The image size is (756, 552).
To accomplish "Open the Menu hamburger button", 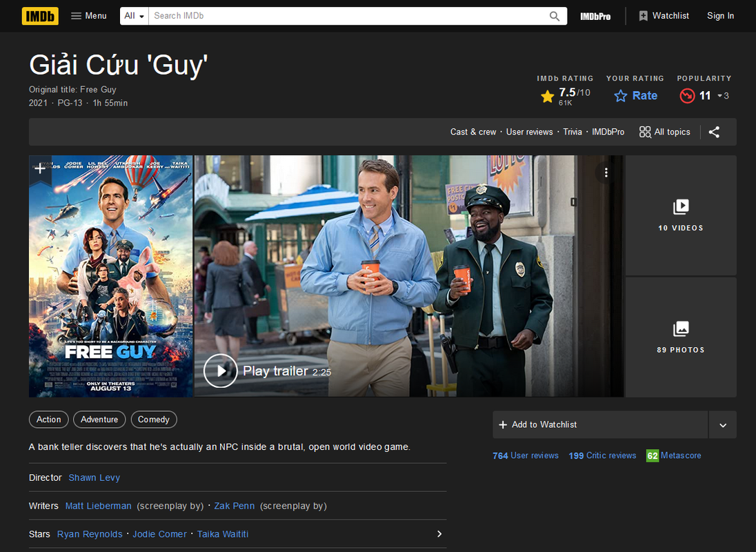I will click(x=89, y=16).
